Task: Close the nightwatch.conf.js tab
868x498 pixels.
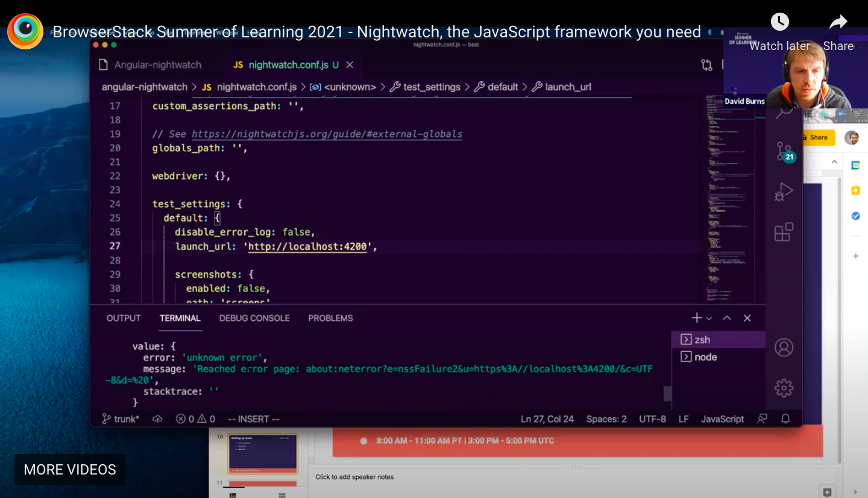Action: pyautogui.click(x=350, y=65)
